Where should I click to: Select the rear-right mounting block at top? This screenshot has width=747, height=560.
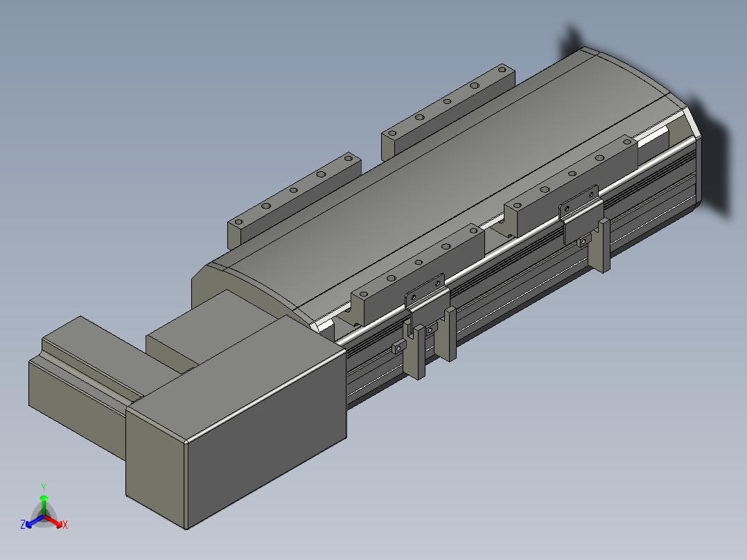448,112
